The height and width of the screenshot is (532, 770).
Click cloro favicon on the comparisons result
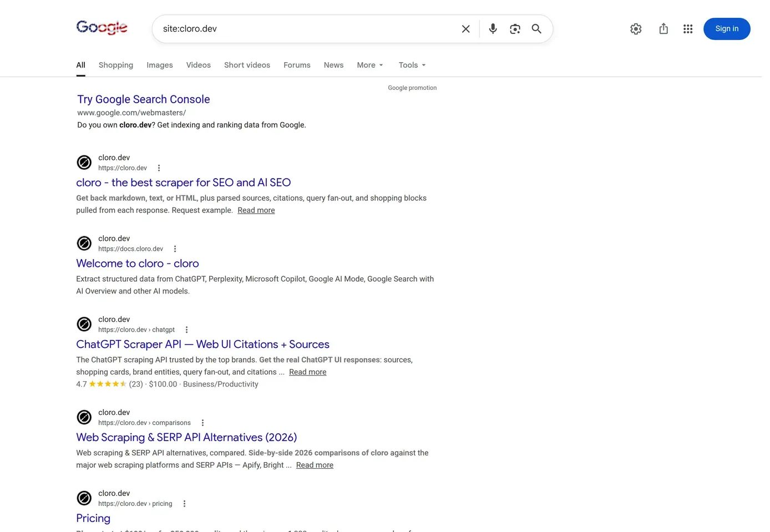click(84, 417)
